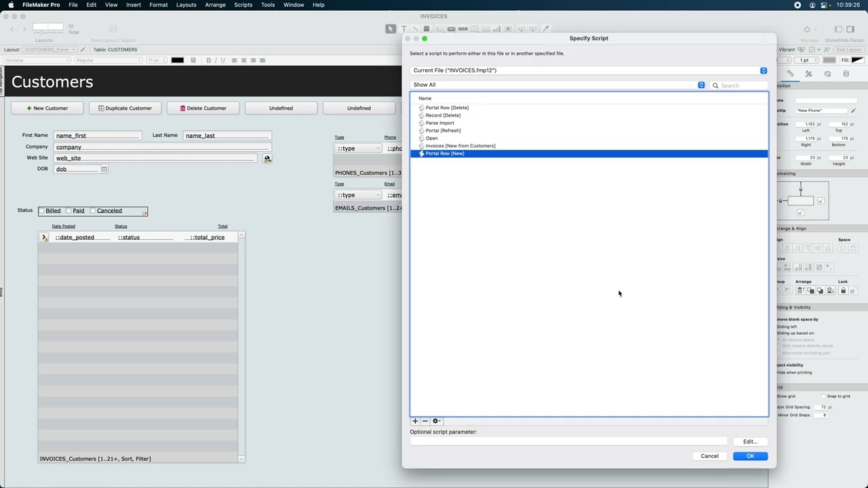Click the Cancel button
The image size is (868, 488).
click(709, 456)
